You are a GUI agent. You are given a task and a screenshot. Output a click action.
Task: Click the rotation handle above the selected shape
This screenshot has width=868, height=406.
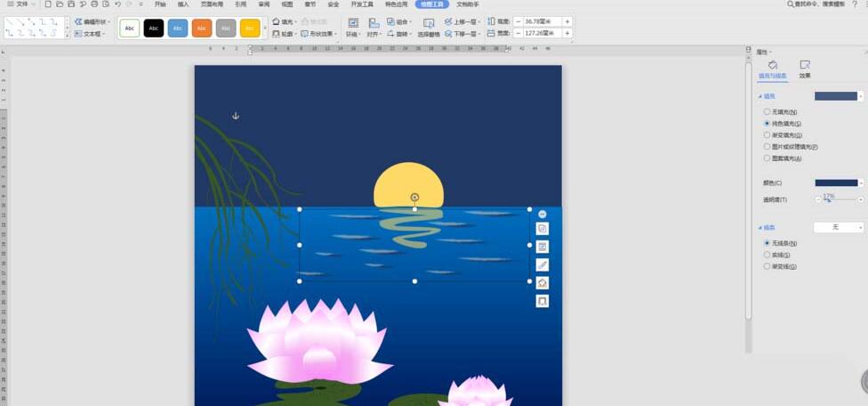point(414,197)
